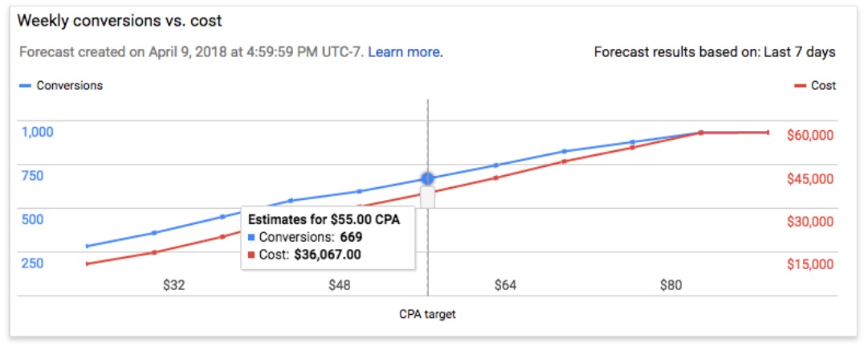Click the $64 x-axis label
Screen dimensions: 868x347
(505, 284)
